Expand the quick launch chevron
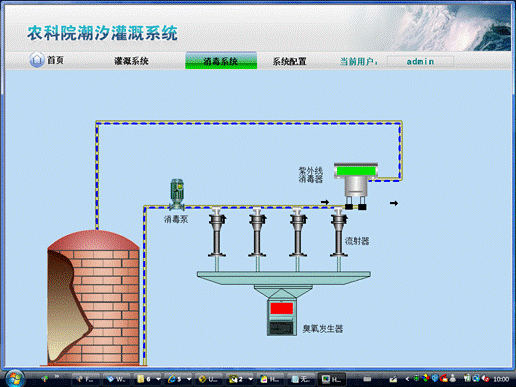Image resolution: width=516 pixels, height=387 pixels. 57,377
